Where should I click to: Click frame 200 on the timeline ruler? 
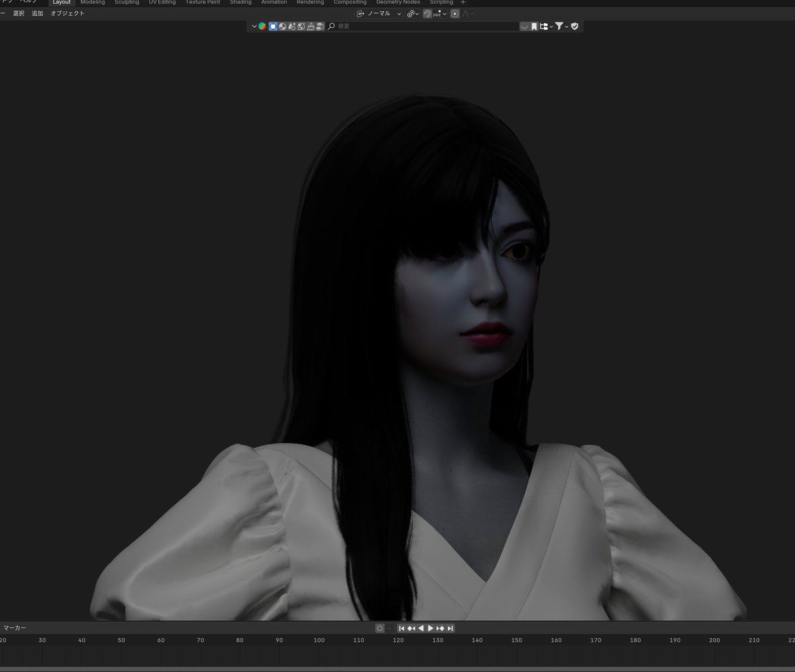(x=714, y=640)
